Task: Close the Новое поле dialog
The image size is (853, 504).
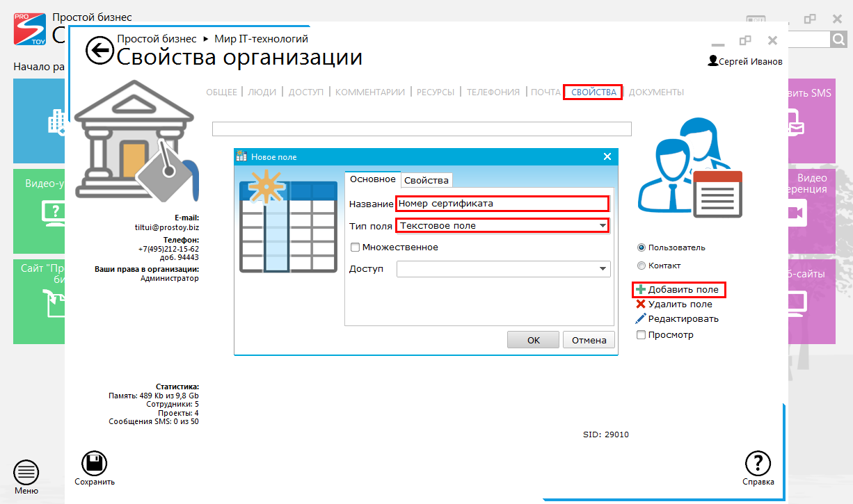Action: click(607, 157)
